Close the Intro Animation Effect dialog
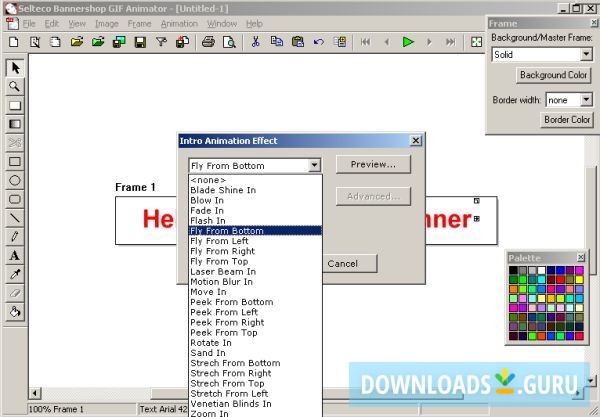Screen dimensions: 600x417 [416, 140]
